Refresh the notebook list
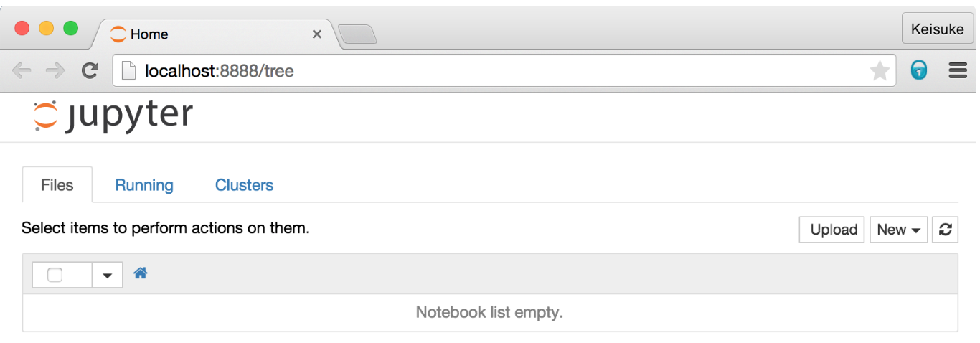The image size is (980, 343). tap(945, 230)
